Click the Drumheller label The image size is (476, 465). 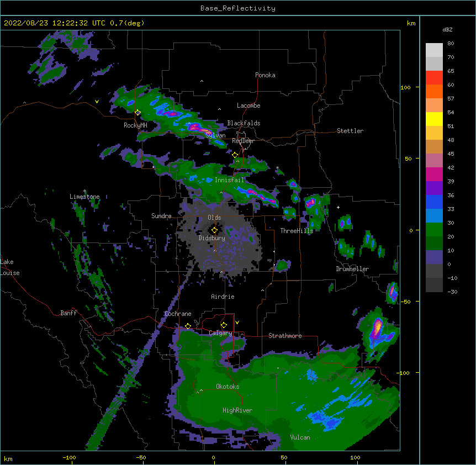coord(352,269)
